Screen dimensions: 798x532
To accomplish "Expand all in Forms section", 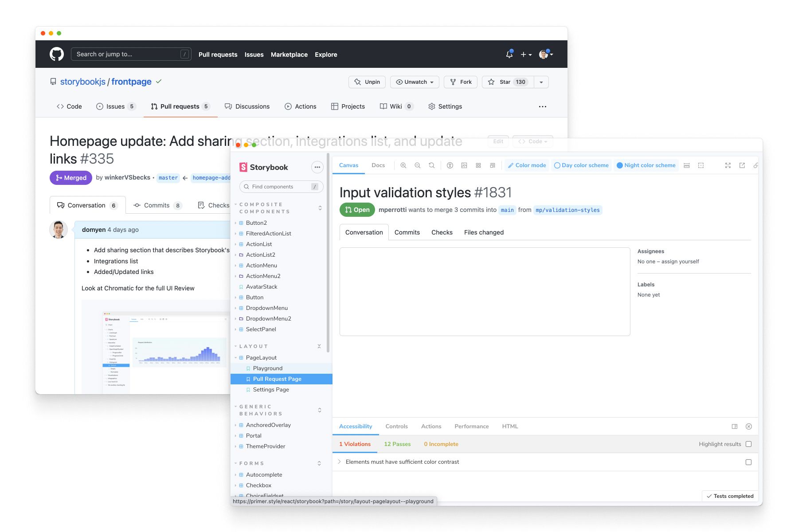I will (319, 463).
